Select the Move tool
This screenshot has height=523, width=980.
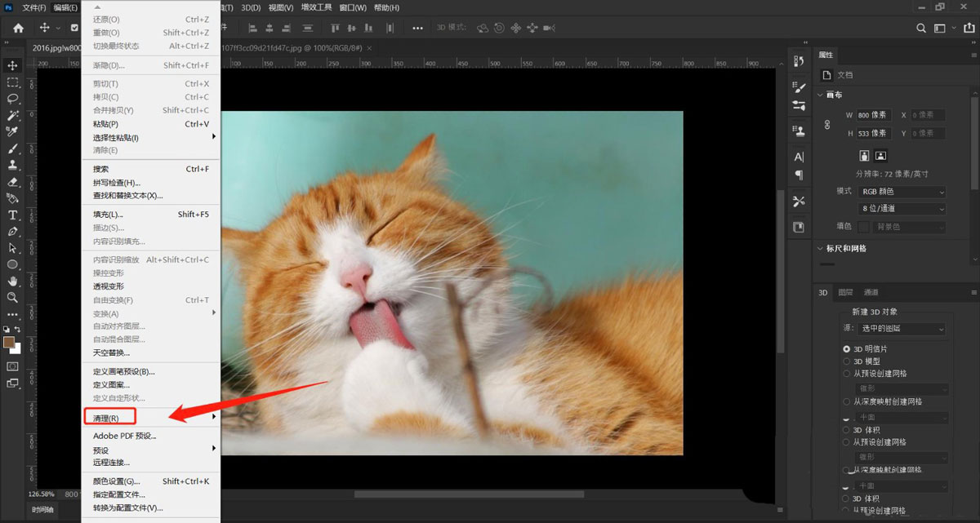12,66
